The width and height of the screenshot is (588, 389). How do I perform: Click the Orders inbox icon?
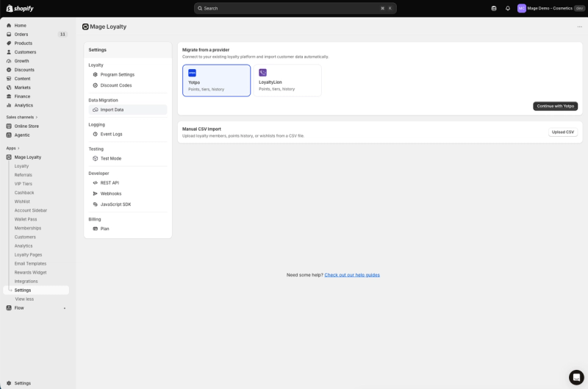click(x=9, y=34)
